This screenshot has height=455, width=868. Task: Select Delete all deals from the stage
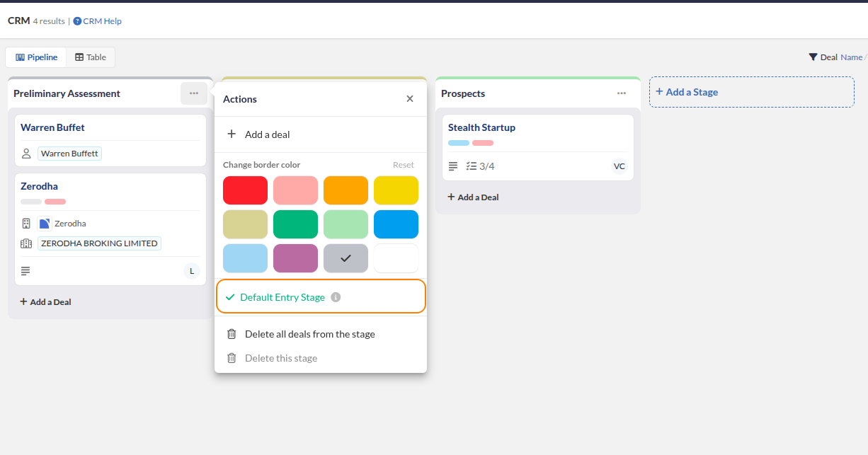[309, 334]
